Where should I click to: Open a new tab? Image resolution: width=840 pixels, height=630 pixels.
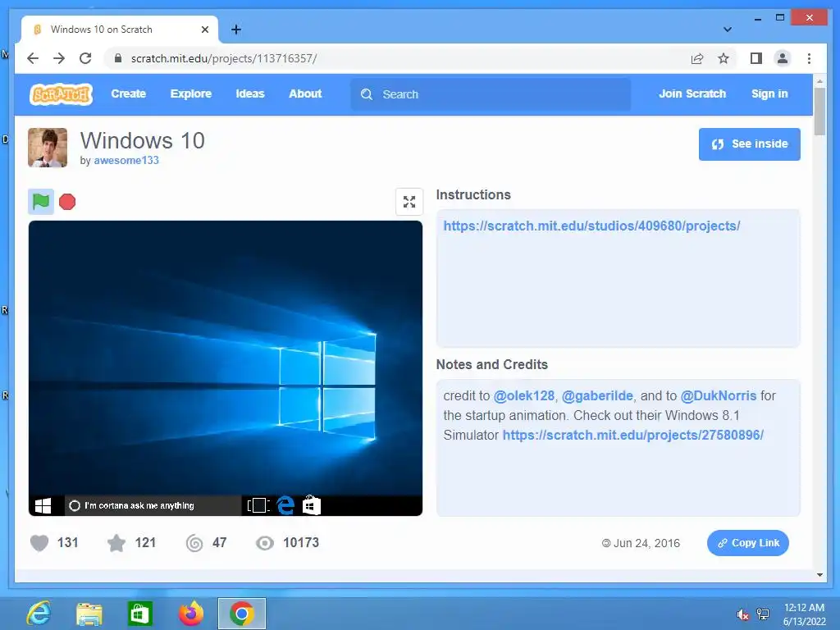[x=236, y=30]
